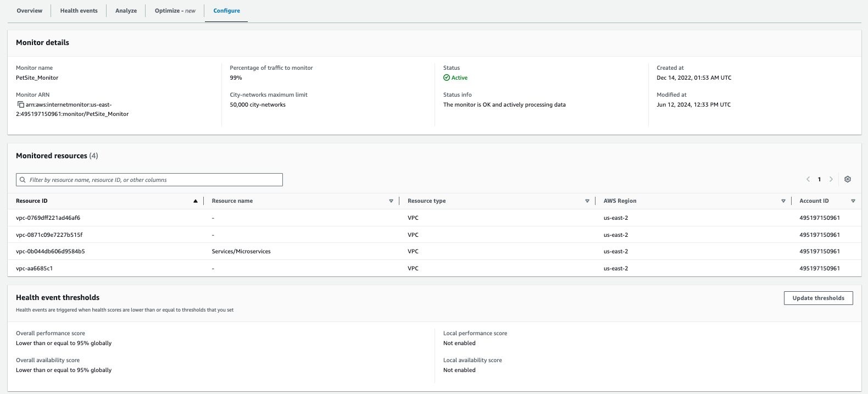This screenshot has height=394, width=868.
Task: Click the Active status text
Action: [459, 77]
